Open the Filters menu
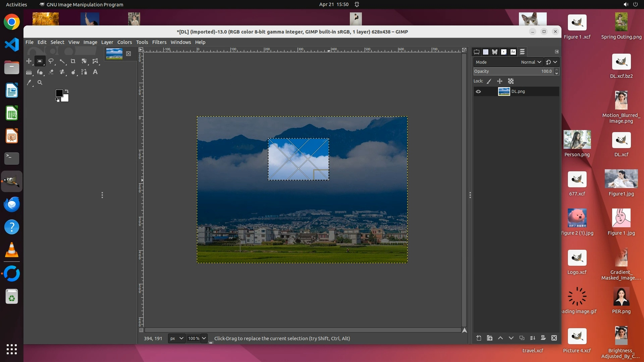The width and height of the screenshot is (644, 362). pos(159,42)
